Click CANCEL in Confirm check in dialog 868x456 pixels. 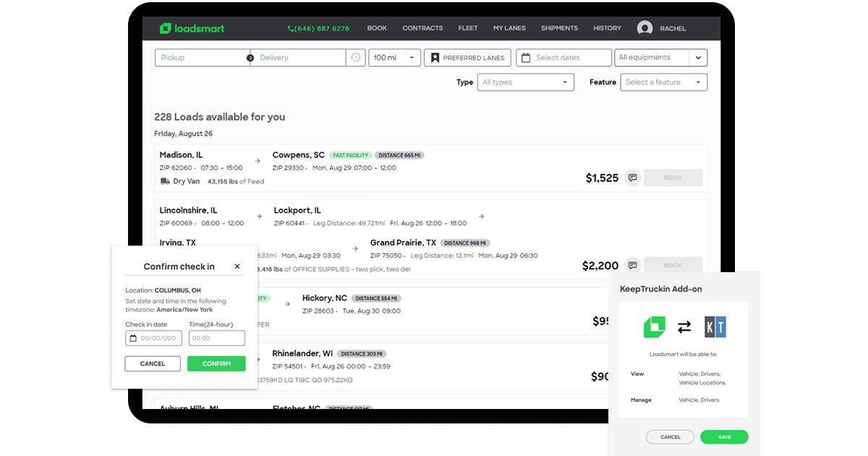tap(153, 363)
